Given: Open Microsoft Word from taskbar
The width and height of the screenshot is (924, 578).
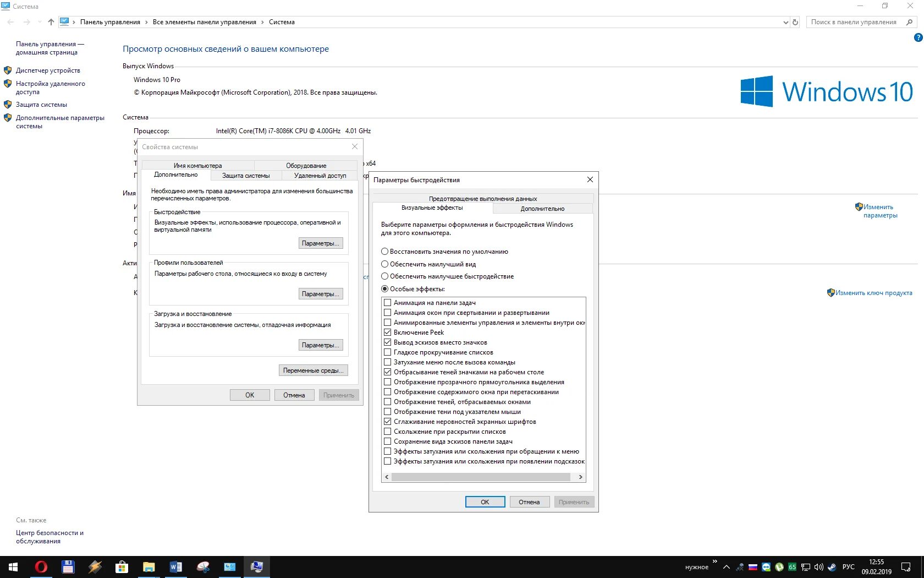Looking at the screenshot, I should 175,567.
